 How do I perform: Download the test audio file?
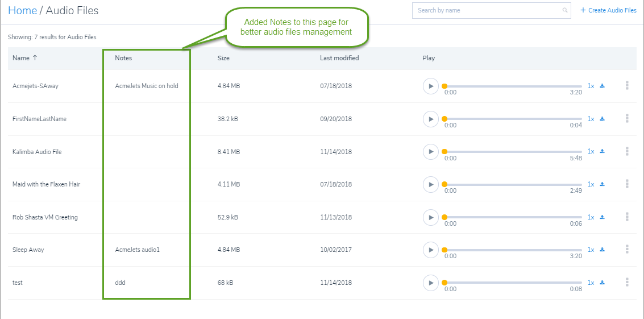click(602, 283)
